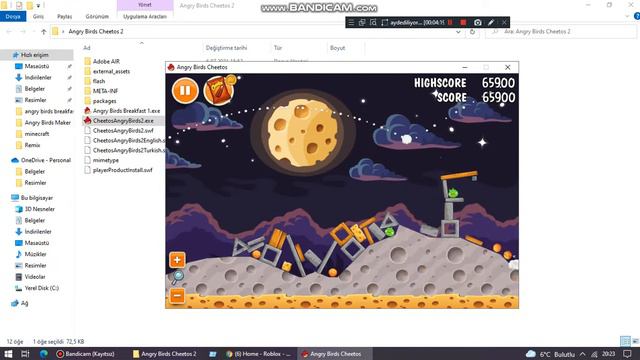This screenshot has width=640, height=360.
Task: Click the Cheetos bag power-up icon
Action: (219, 90)
